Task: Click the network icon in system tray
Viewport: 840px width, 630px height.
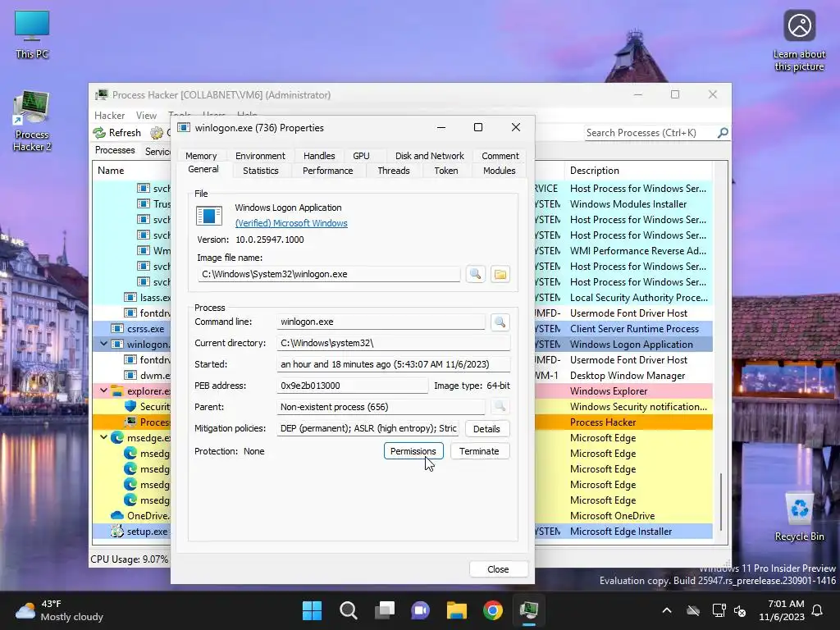Action: click(x=719, y=610)
